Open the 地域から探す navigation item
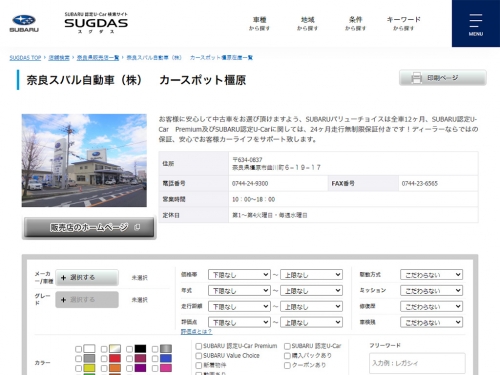500x375 pixels. [x=307, y=23]
